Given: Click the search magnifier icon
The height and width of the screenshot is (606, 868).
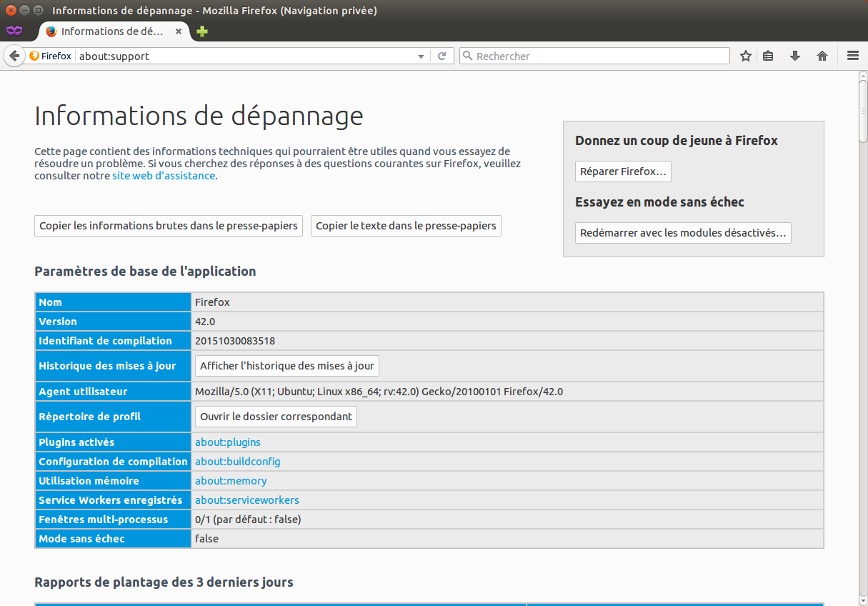Looking at the screenshot, I should [467, 56].
